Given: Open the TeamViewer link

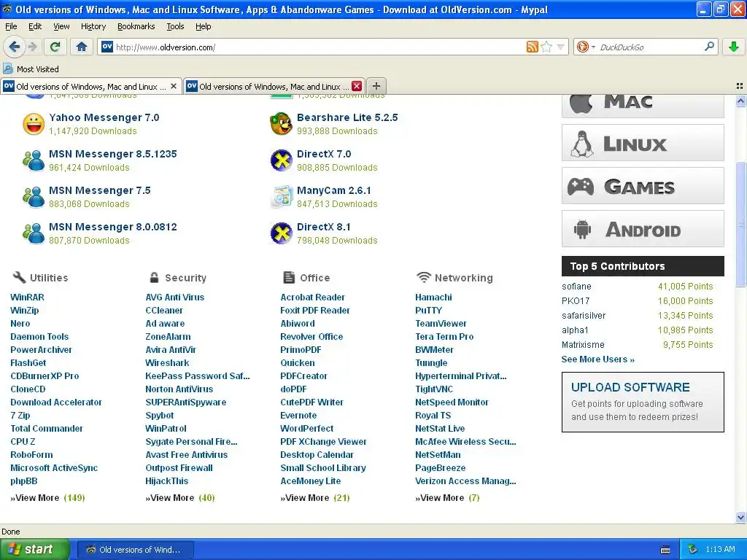Looking at the screenshot, I should pos(441,323).
